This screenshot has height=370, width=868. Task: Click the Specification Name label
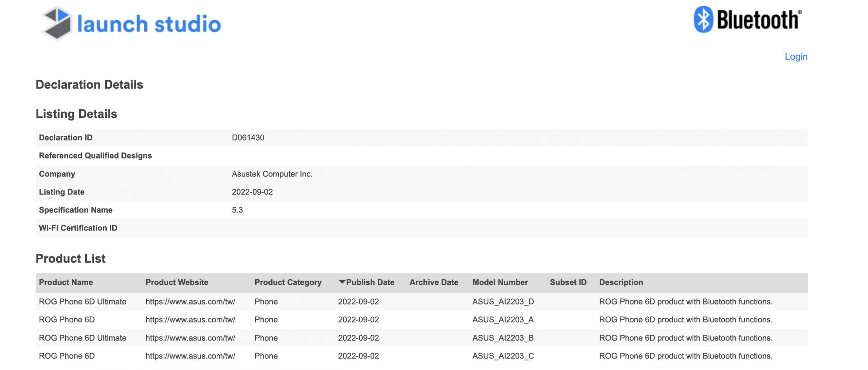[76, 210]
